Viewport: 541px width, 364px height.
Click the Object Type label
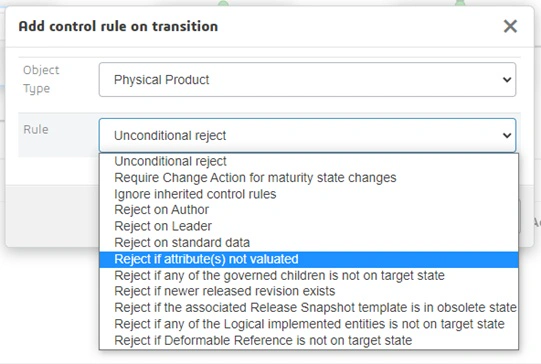41,79
